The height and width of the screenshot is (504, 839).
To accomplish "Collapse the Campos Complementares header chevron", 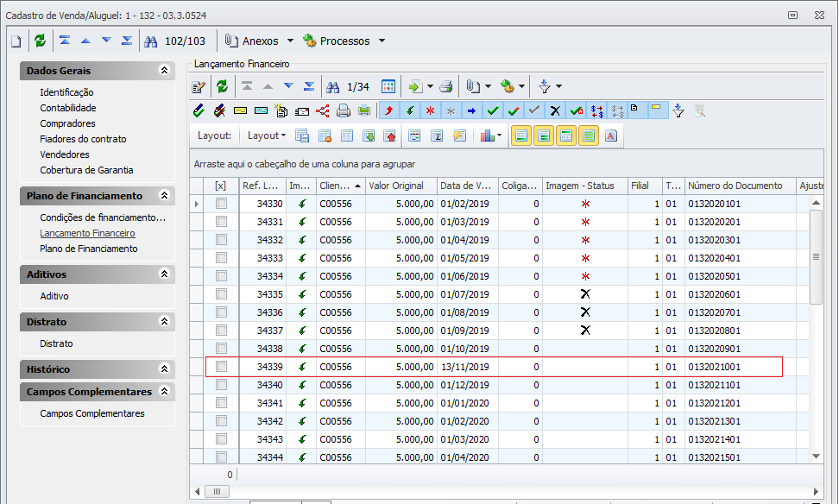I will tap(164, 392).
